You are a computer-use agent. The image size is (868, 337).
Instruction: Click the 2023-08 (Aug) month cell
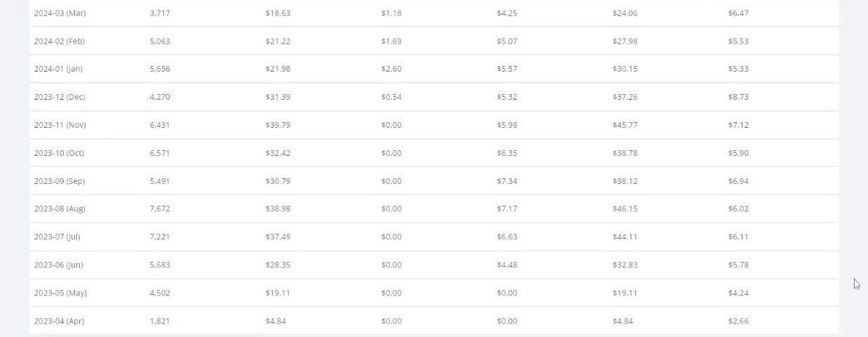pyautogui.click(x=60, y=209)
